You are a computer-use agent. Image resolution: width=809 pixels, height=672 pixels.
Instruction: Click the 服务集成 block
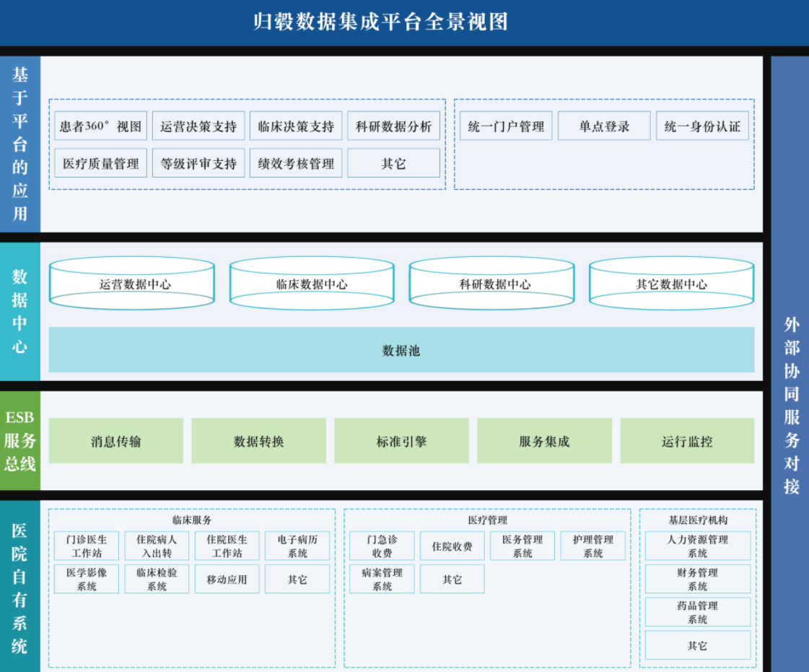click(544, 441)
